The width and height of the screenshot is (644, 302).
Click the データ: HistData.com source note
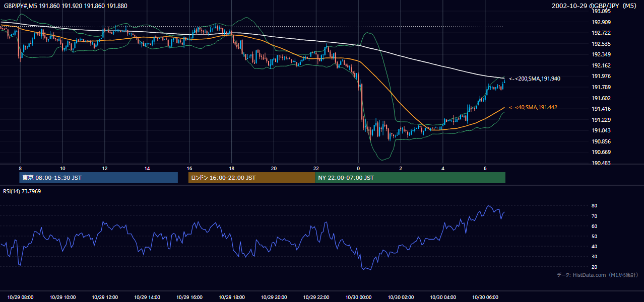pyautogui.click(x=597, y=275)
